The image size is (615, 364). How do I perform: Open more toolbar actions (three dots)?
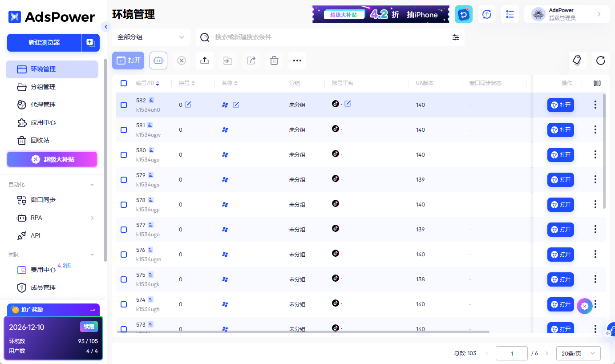click(297, 61)
